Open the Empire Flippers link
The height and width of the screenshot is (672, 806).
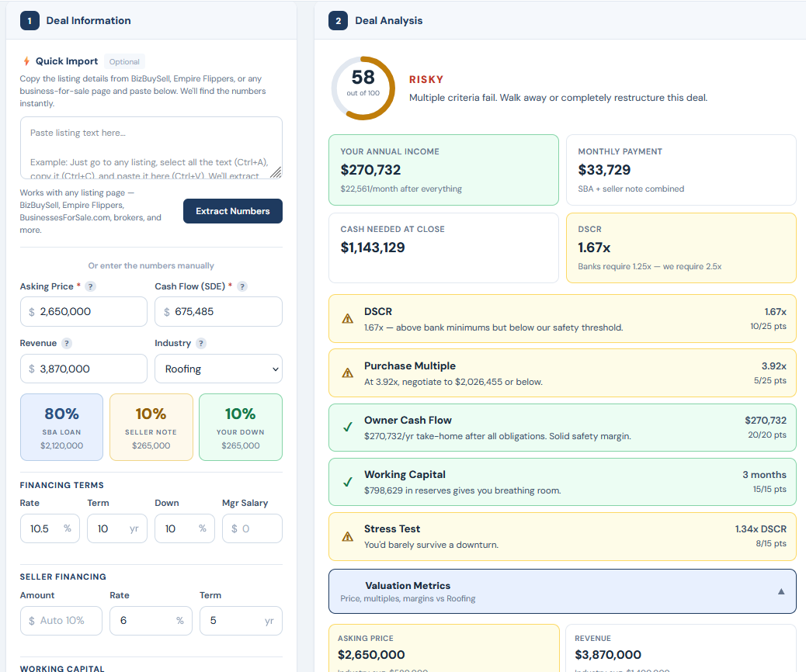[x=93, y=205]
